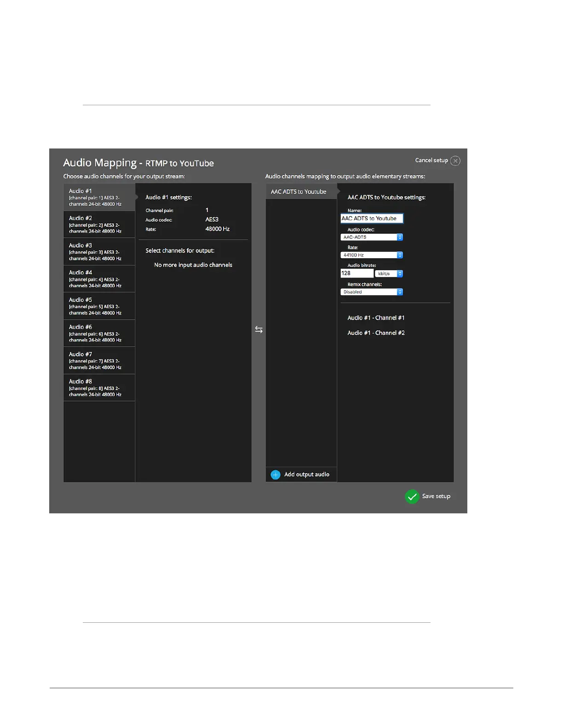Screen dimensions: 563x728
Task: Click the 48000 Hz rate value
Action: click(218, 229)
